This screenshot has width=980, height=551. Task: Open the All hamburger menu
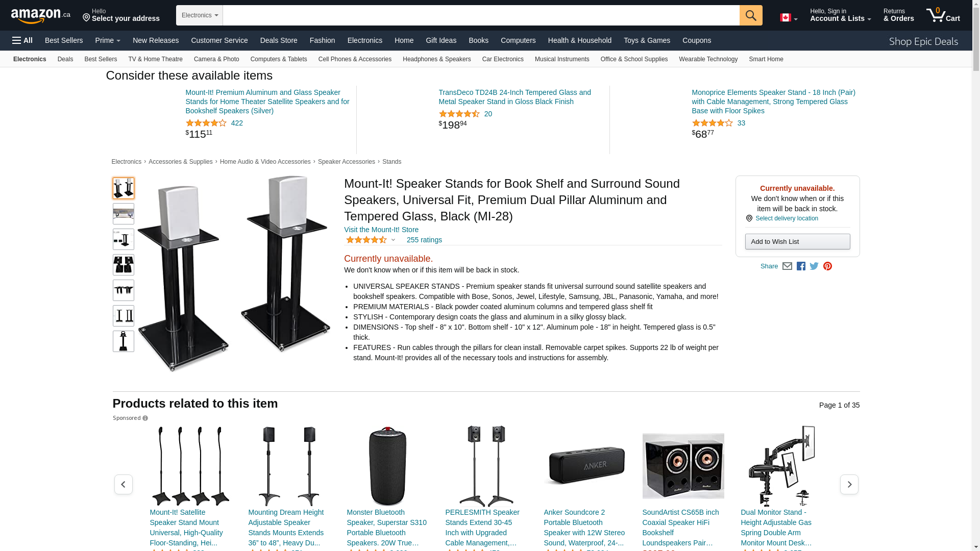coord(22,40)
